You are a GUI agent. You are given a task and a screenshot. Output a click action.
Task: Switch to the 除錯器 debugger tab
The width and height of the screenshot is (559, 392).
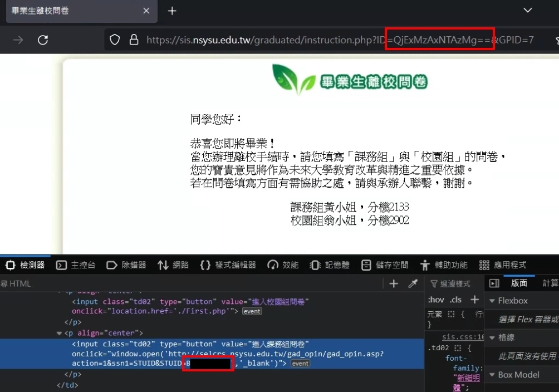coord(126,265)
